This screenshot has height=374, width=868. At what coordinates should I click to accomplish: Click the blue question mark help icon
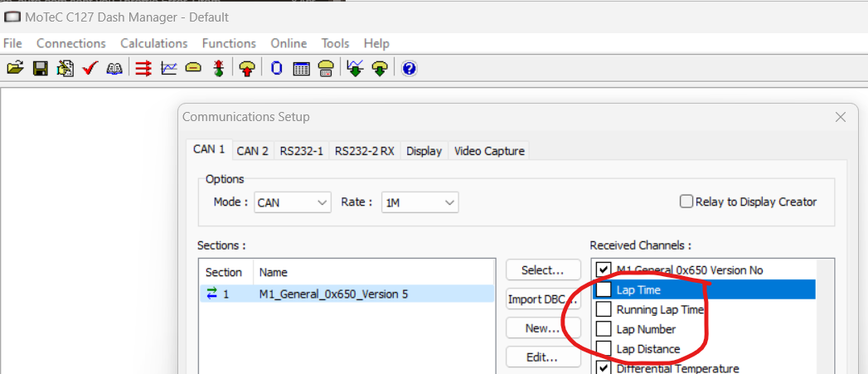pos(409,69)
